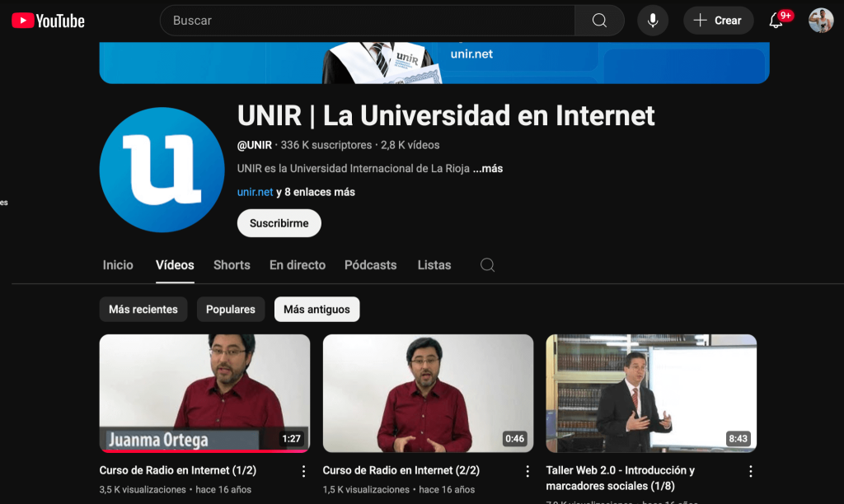
Task: Click the UNIR channel avatar
Action: [x=162, y=170]
